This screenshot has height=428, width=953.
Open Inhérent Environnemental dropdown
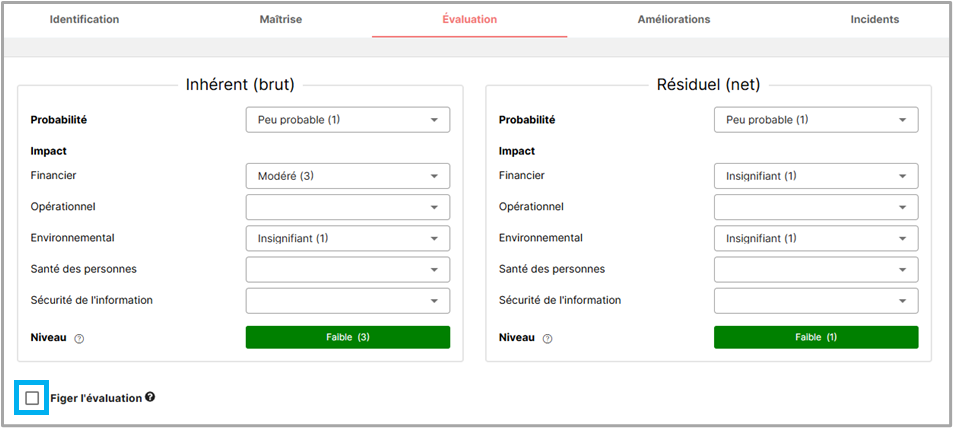point(347,238)
